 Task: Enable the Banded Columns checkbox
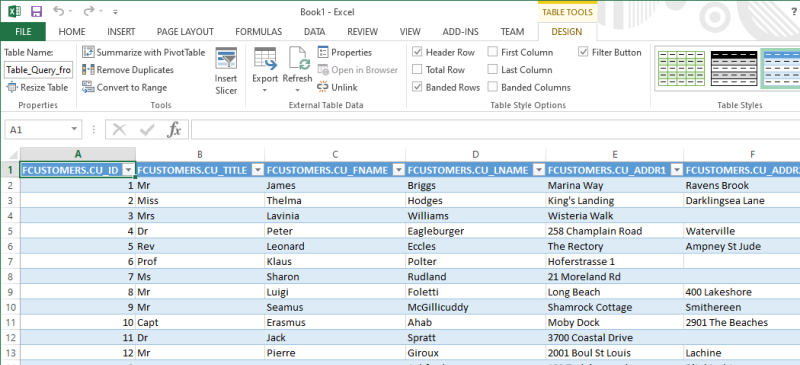[492, 87]
